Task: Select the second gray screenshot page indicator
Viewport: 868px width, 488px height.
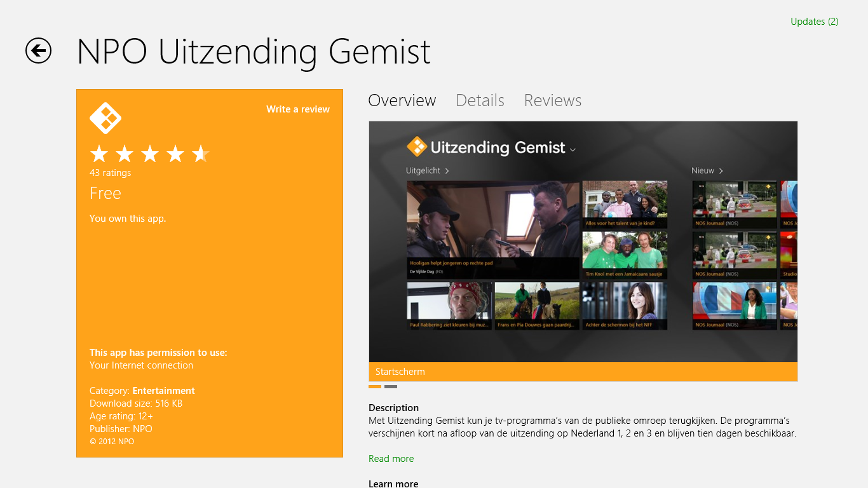Action: [391, 386]
